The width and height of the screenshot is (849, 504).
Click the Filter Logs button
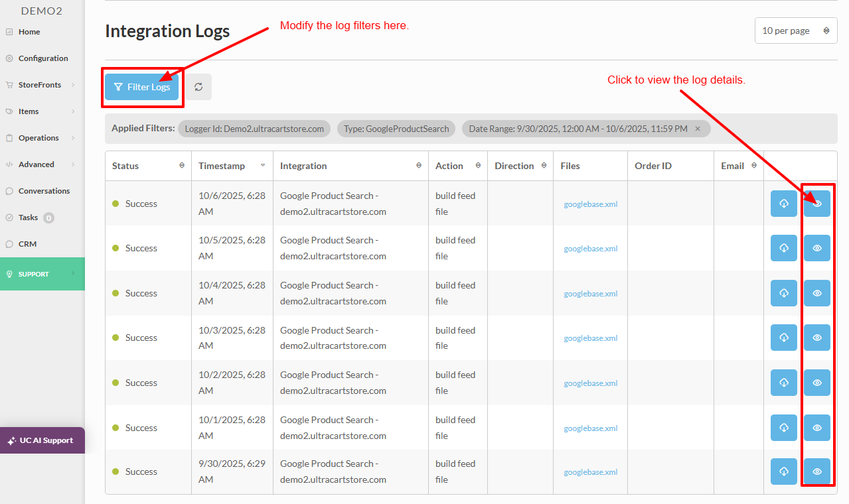point(142,87)
